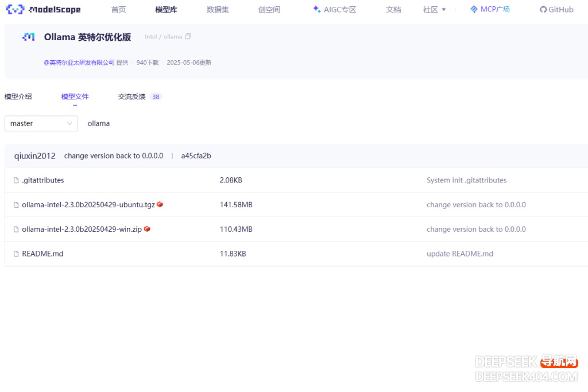This screenshot has height=392, width=588.
Task: Collapse the master branch selector chevron
Action: pyautogui.click(x=71, y=123)
